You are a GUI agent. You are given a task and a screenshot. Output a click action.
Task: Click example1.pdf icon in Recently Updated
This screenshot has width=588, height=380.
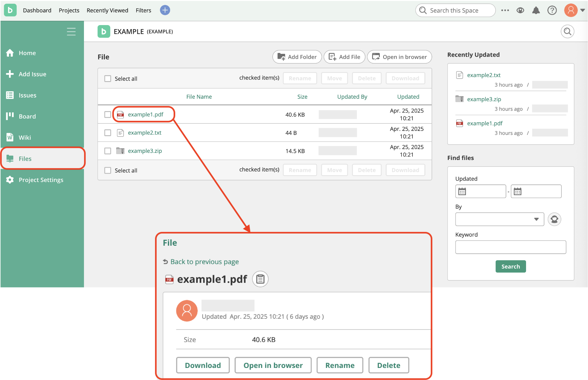tap(460, 123)
